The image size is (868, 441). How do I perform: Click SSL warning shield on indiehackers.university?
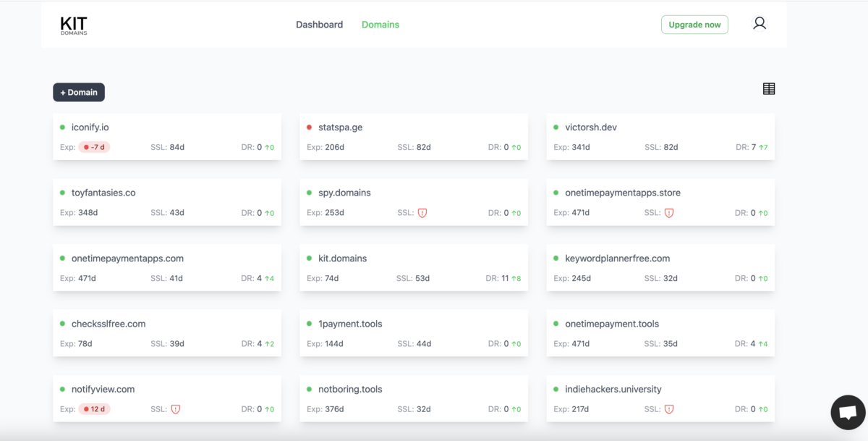(669, 409)
